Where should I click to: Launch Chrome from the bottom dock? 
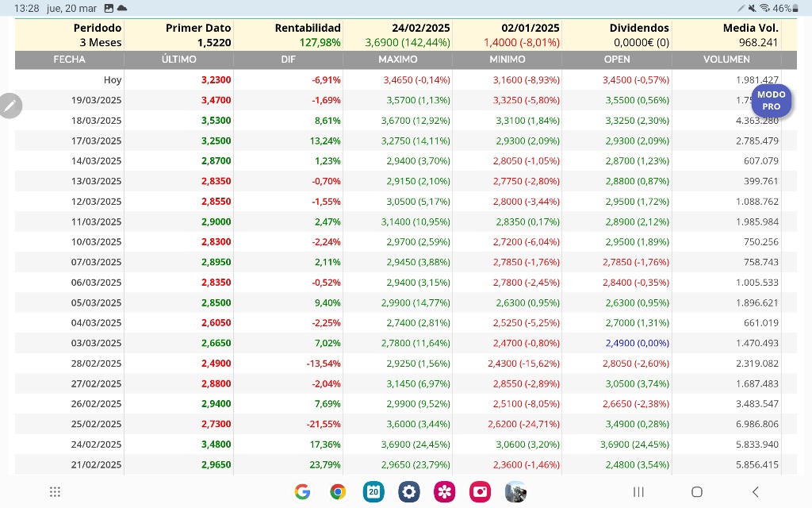[x=338, y=491]
